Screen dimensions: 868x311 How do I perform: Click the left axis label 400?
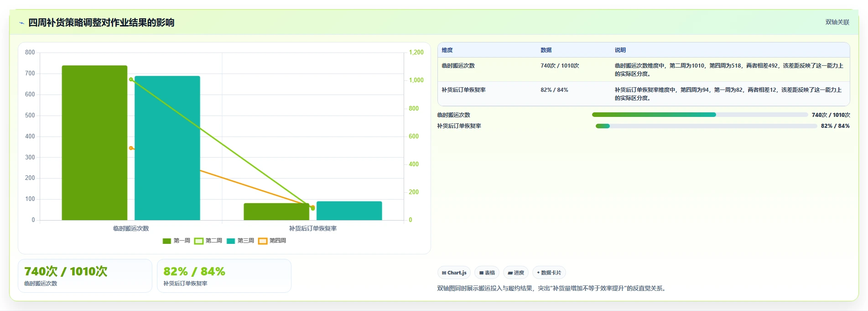point(30,136)
